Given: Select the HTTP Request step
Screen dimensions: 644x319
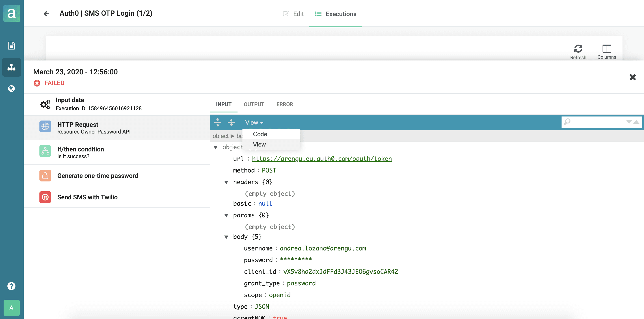Looking at the screenshot, I should (x=117, y=127).
